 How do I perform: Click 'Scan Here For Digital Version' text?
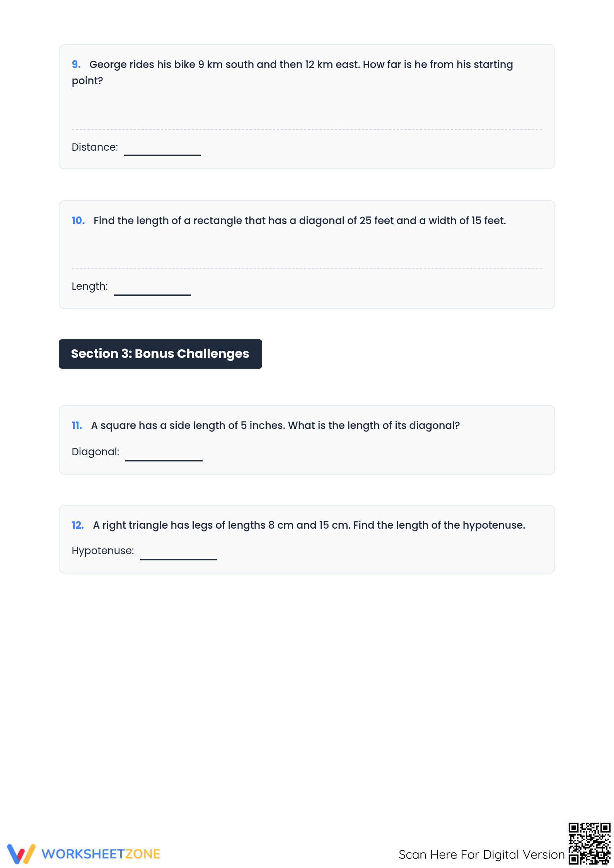pos(481,854)
